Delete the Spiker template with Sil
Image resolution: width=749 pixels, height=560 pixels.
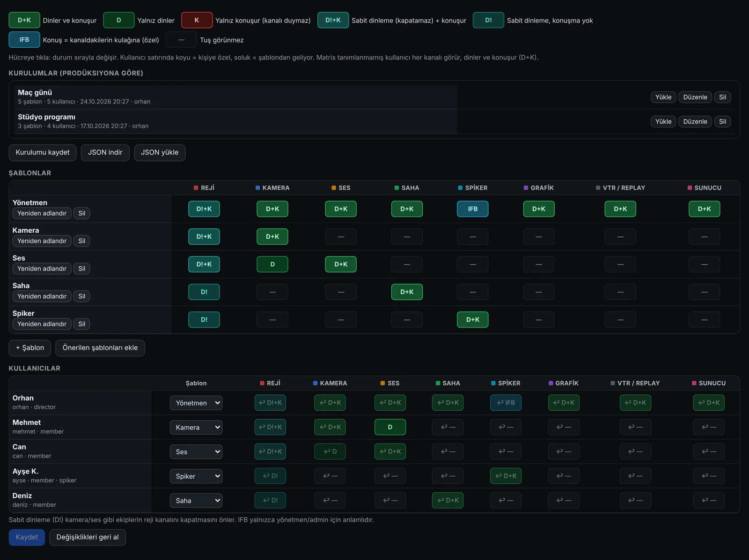[x=81, y=324]
